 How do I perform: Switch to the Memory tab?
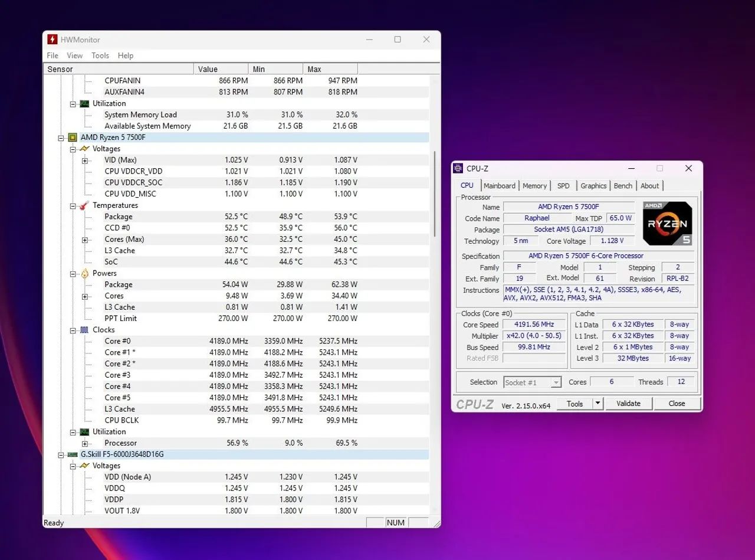coord(534,186)
